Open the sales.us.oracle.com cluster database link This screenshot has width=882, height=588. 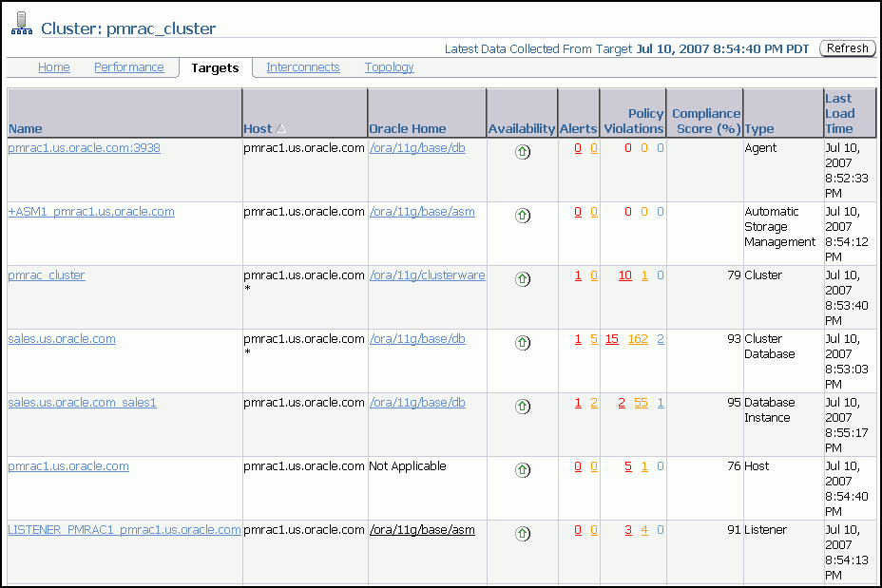pos(61,338)
